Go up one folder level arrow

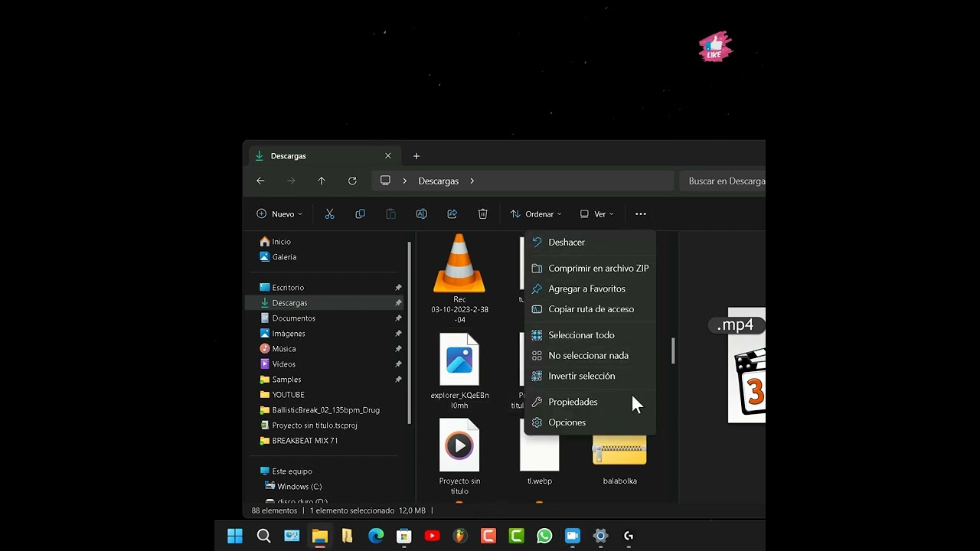coord(322,181)
